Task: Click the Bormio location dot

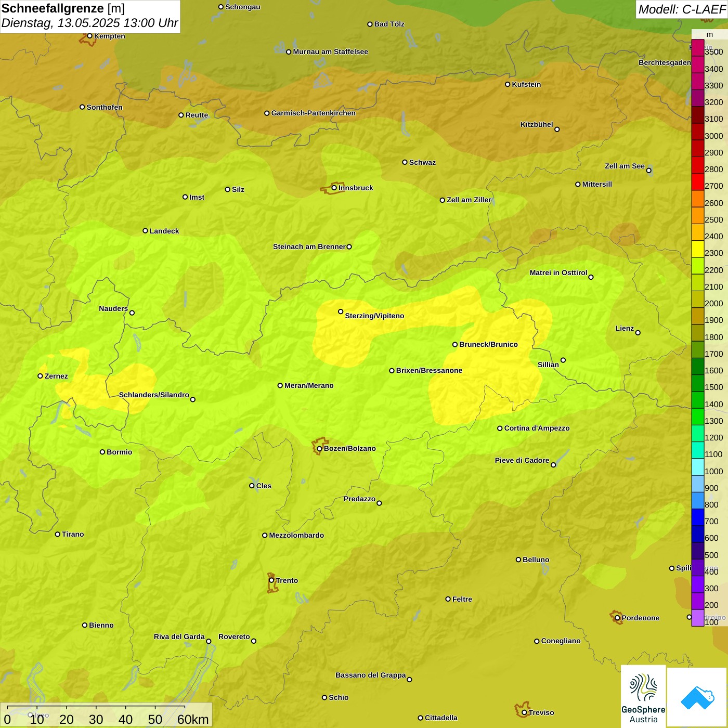Action: tap(102, 452)
